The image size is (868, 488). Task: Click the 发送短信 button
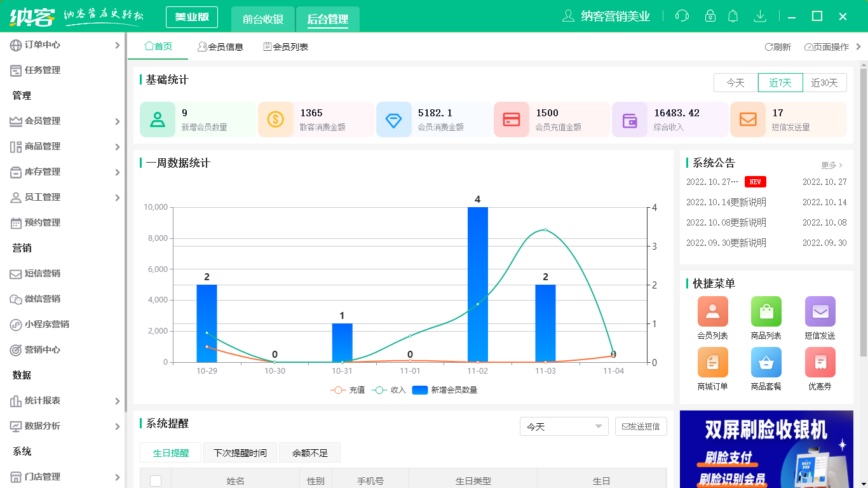pos(641,426)
